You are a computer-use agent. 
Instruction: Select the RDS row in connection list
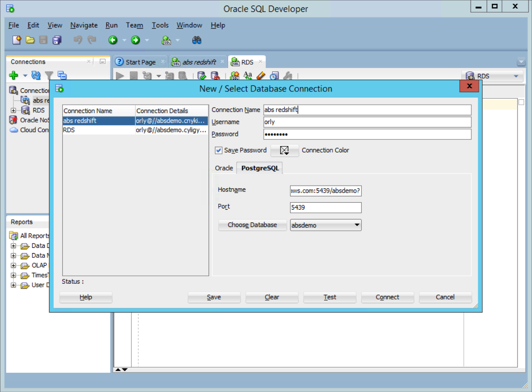point(135,130)
